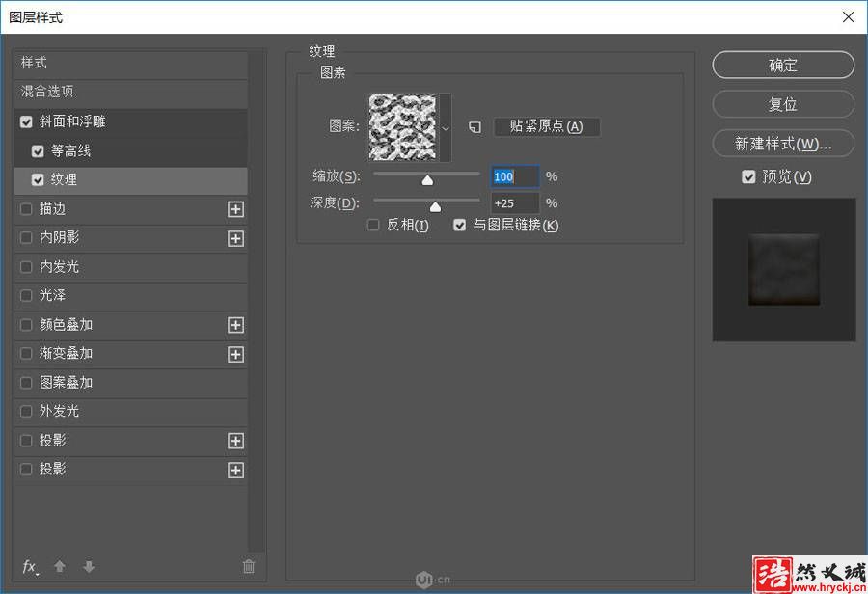The width and height of the screenshot is (868, 594).
Task: Click the plus icon beside first 投影
Action: 236,441
